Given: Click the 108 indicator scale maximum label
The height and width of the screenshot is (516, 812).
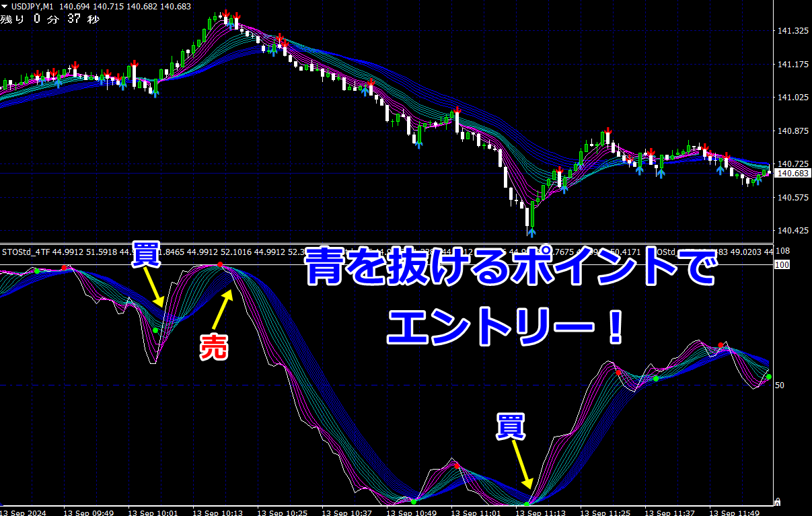Looking at the screenshot, I should click(783, 252).
